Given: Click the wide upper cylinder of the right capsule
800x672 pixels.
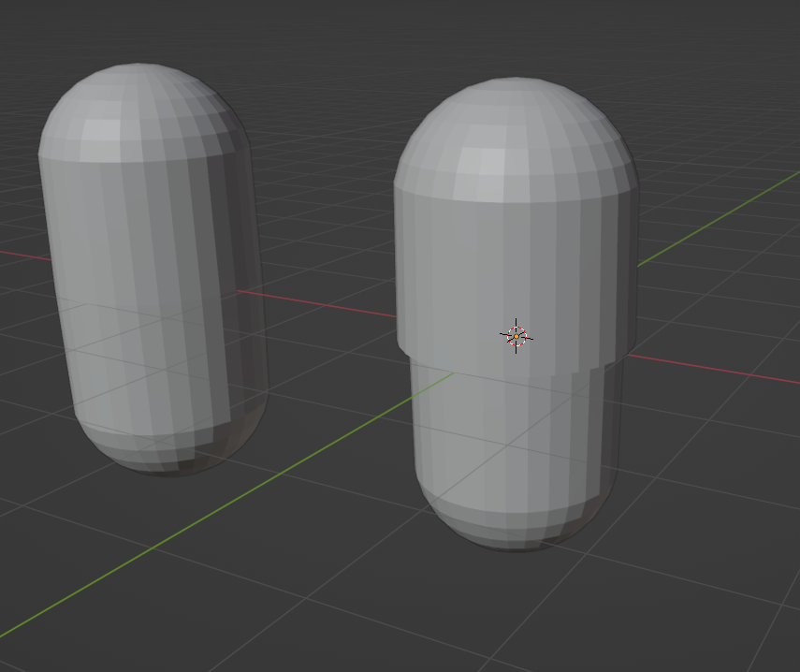Looking at the screenshot, I should [487, 262].
